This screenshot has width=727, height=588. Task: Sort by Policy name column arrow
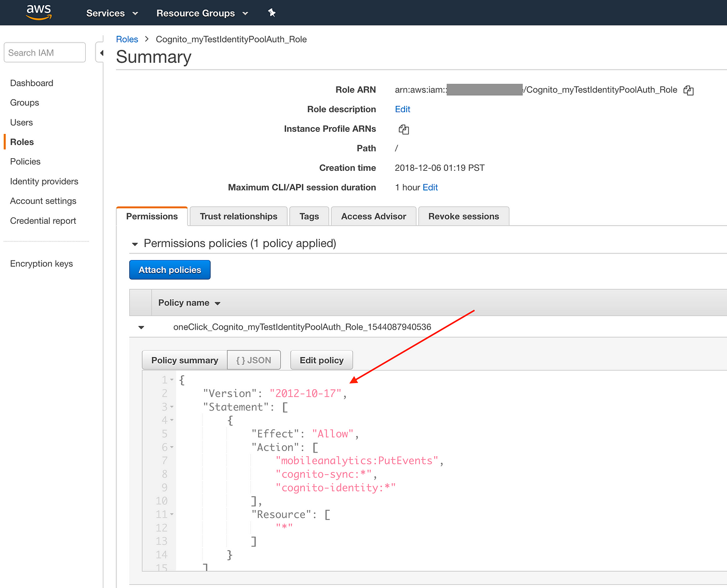coord(218,304)
